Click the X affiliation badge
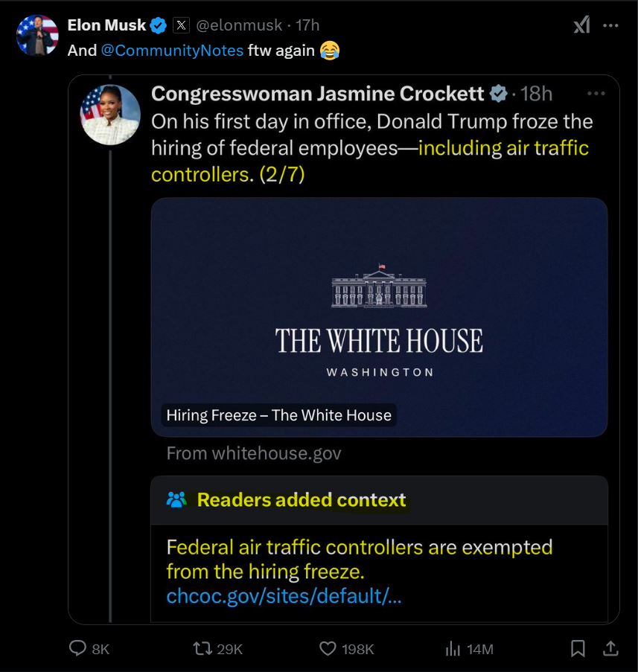The height and width of the screenshot is (672, 638). (x=181, y=25)
